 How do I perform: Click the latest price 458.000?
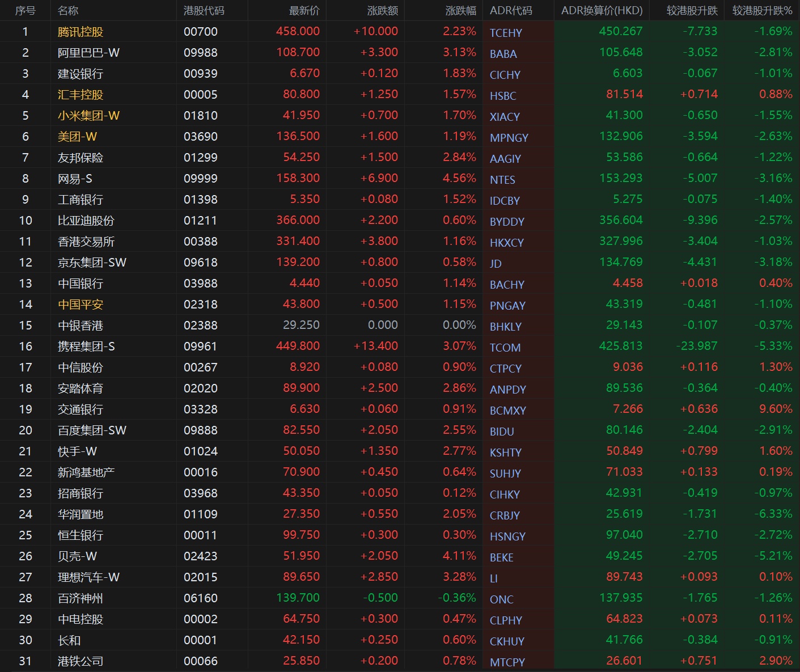tap(298, 31)
